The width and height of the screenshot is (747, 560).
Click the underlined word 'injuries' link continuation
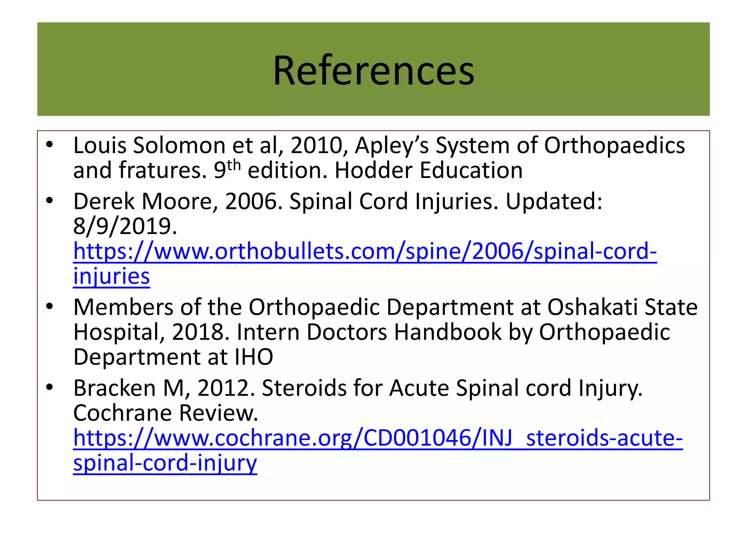[112, 276]
